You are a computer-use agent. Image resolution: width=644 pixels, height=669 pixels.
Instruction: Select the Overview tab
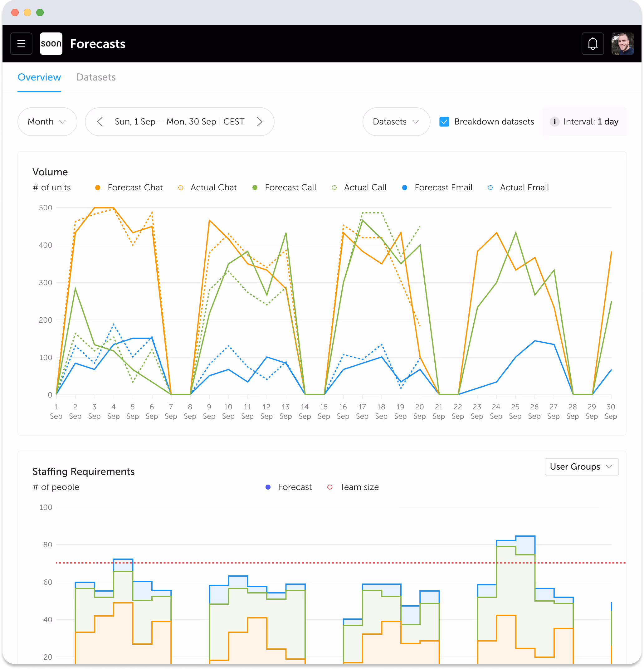[x=39, y=77]
